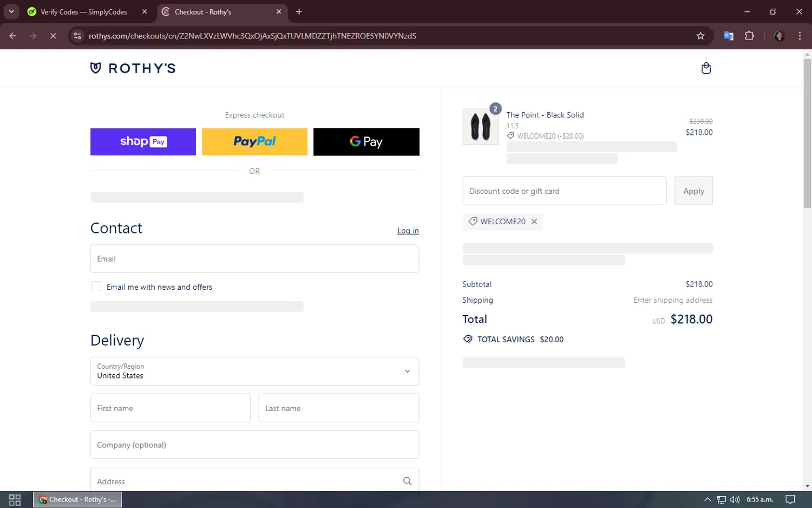The height and width of the screenshot is (508, 812).
Task: Expand the Country/Region dropdown
Action: click(x=254, y=371)
